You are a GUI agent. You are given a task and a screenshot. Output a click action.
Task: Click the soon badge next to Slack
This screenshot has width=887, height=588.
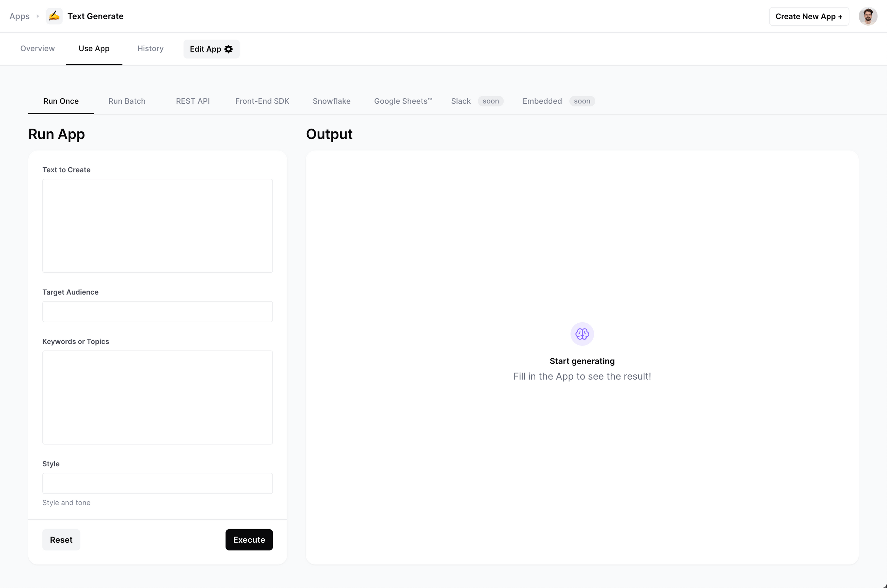pos(491,101)
